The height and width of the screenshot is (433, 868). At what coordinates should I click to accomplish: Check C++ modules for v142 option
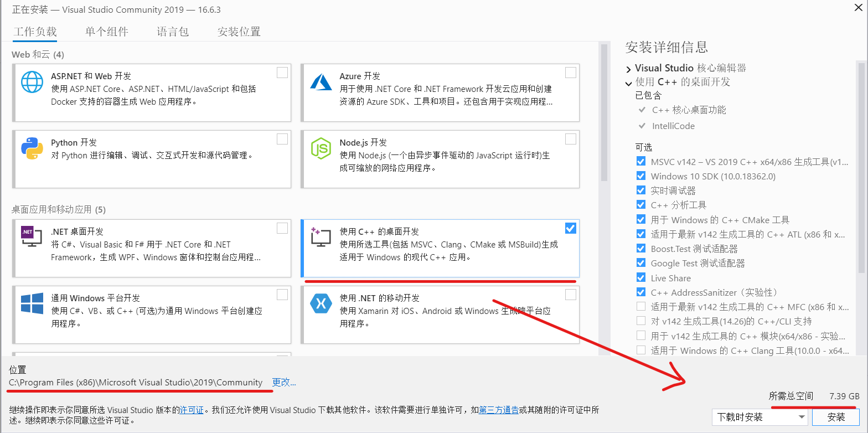(641, 336)
